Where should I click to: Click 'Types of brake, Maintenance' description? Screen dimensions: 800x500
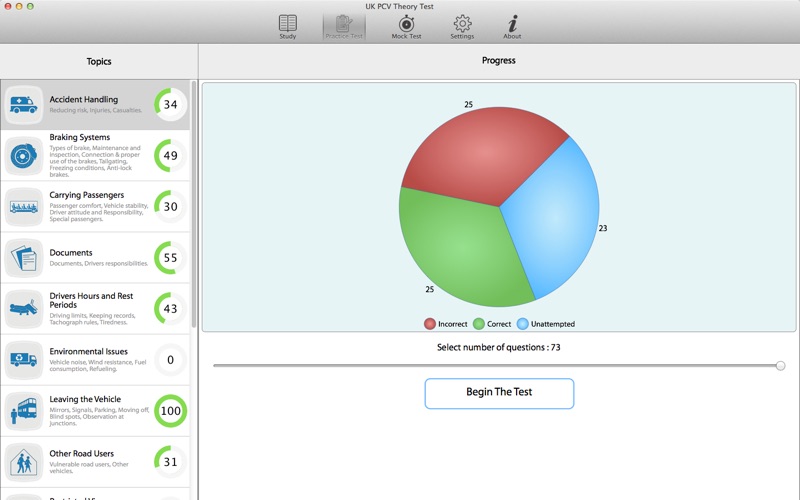[x=95, y=161]
